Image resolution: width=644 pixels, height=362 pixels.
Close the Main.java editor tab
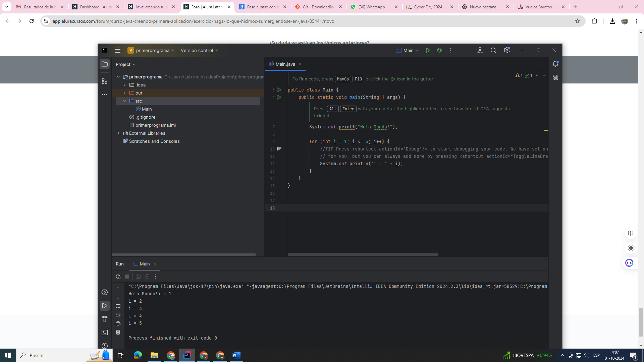[300, 64]
